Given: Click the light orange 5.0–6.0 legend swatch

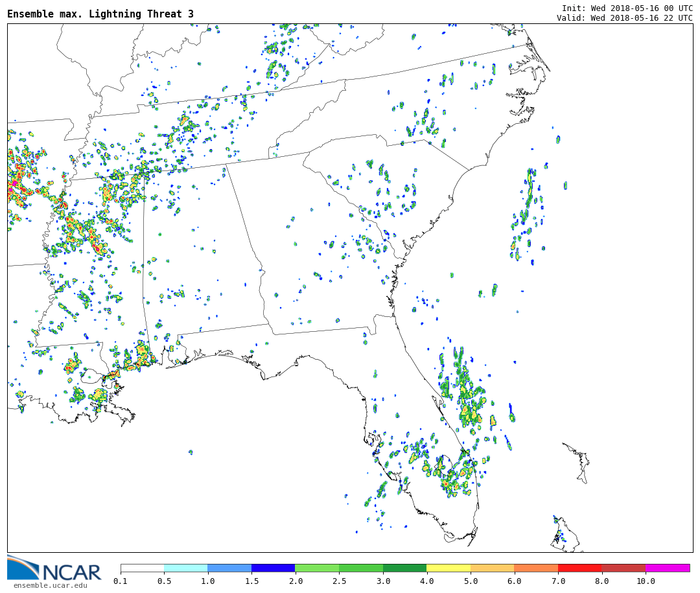Looking at the screenshot, I should click(492, 568).
